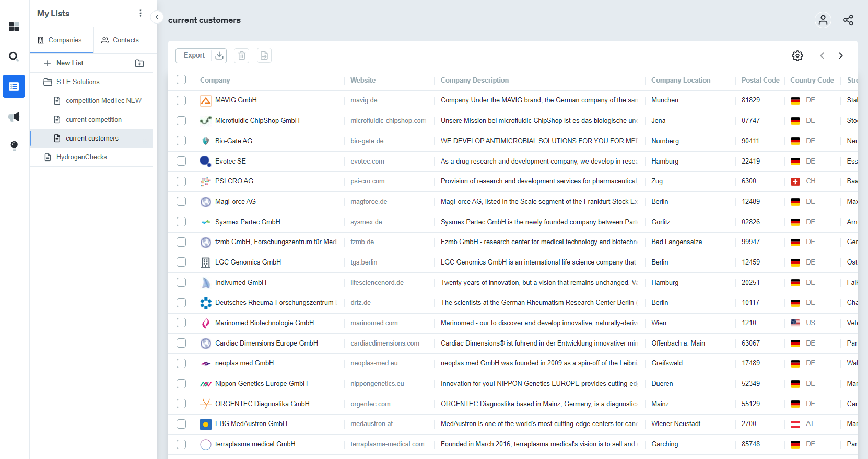Open the evotec.com website link

point(367,162)
